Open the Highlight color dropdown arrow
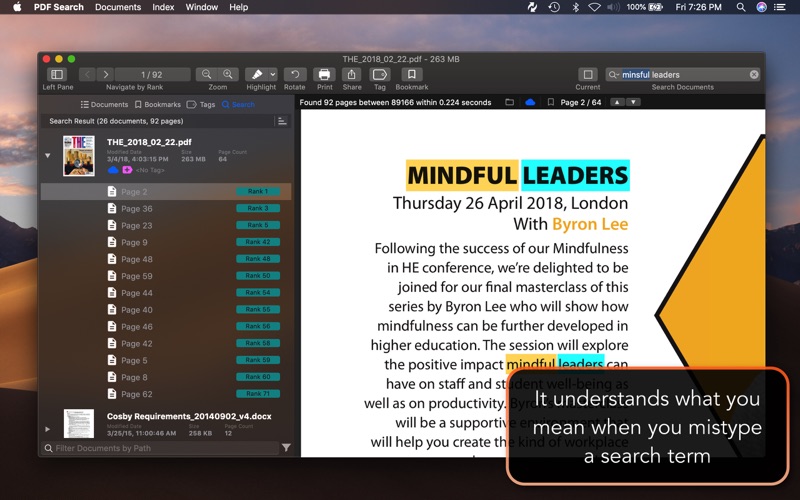 tap(273, 74)
